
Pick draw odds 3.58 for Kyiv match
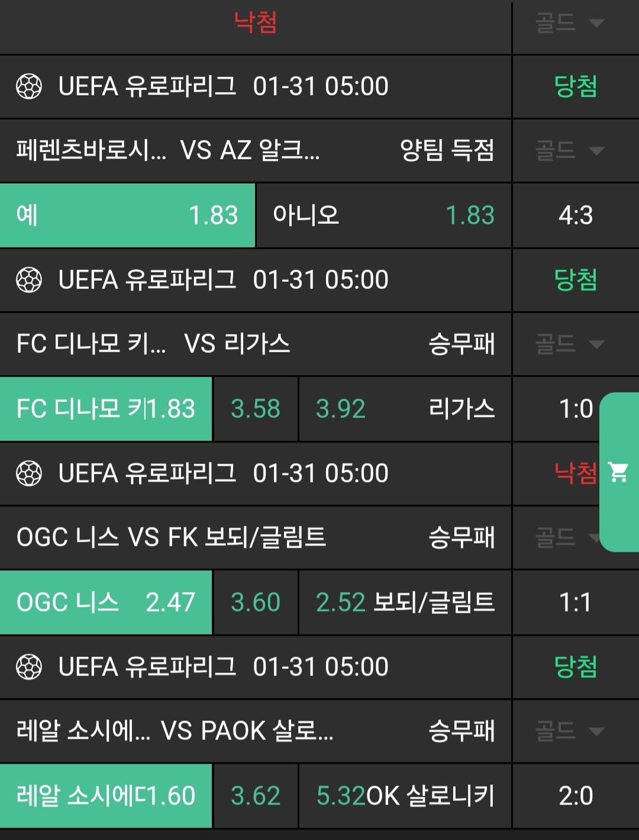(x=256, y=409)
